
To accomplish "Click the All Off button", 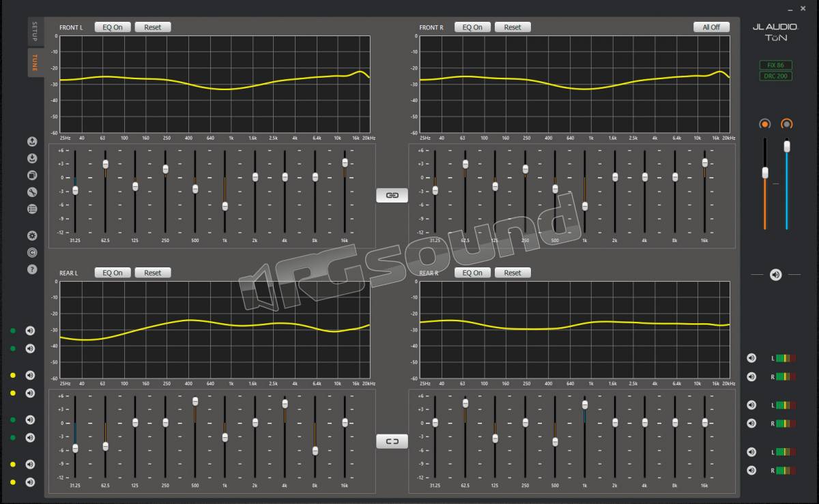I will coord(711,27).
